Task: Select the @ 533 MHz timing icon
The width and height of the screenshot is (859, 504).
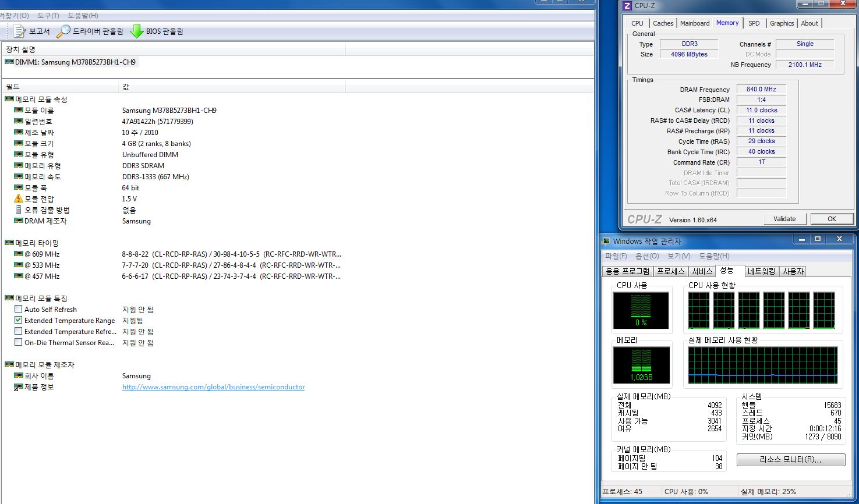Action: point(19,265)
